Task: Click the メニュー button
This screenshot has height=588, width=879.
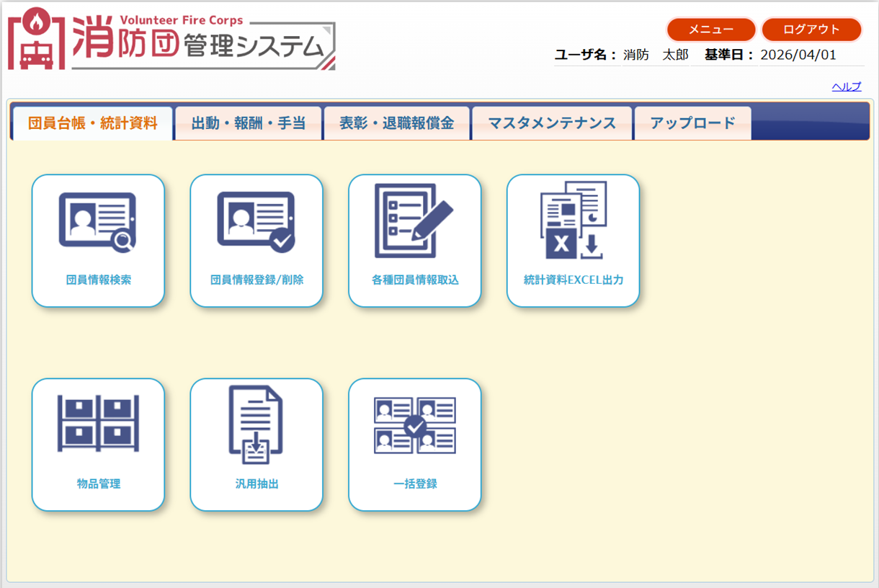Action: tap(711, 30)
